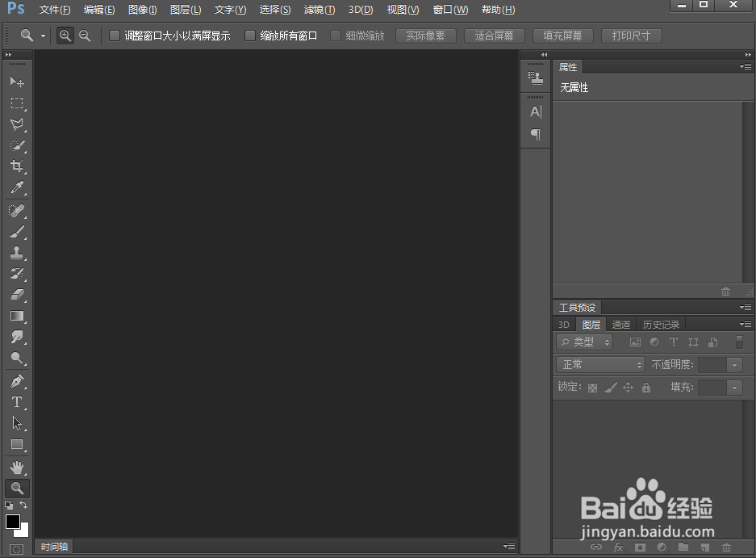Open the 文件(F) menu
This screenshot has width=756, height=558.
(55, 10)
